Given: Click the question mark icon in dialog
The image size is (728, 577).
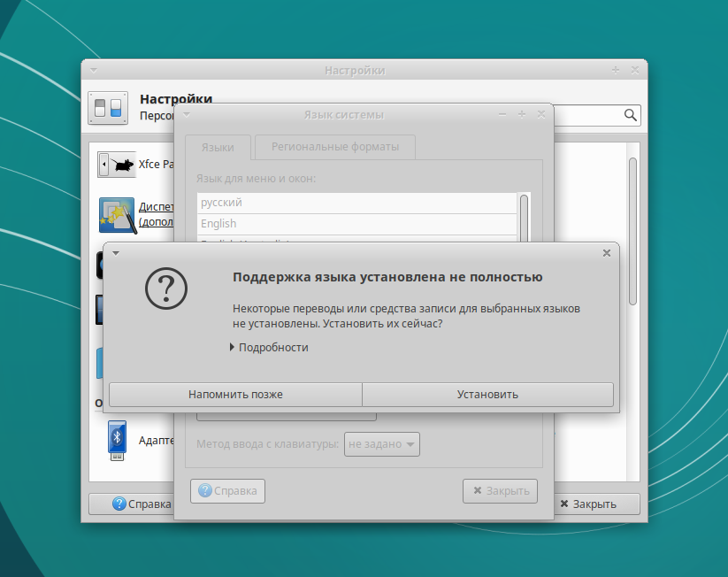Looking at the screenshot, I should click(166, 288).
